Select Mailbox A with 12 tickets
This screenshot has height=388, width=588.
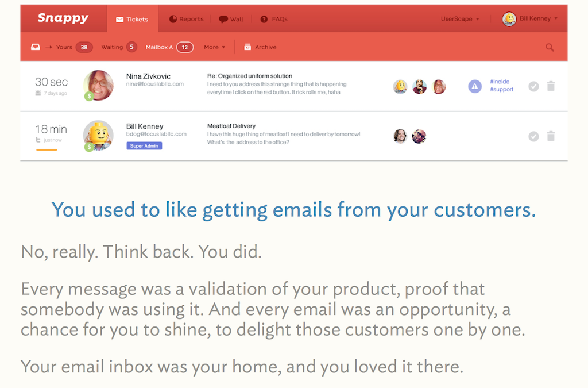169,47
